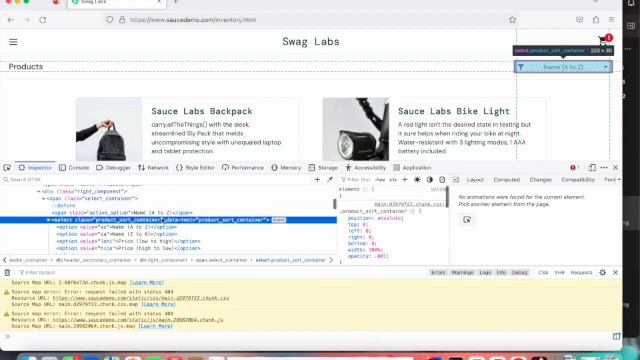Collapse the div right_component node
The width and height of the screenshot is (640, 360).
click(39, 191)
